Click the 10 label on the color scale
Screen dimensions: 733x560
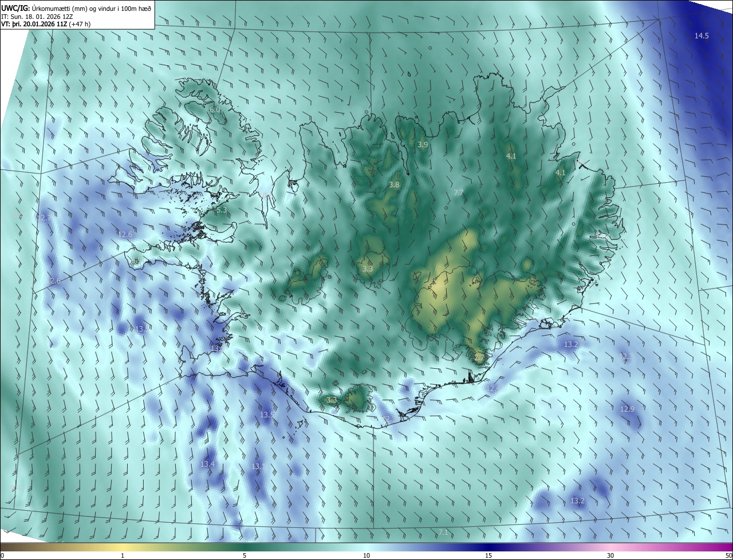coord(366,555)
